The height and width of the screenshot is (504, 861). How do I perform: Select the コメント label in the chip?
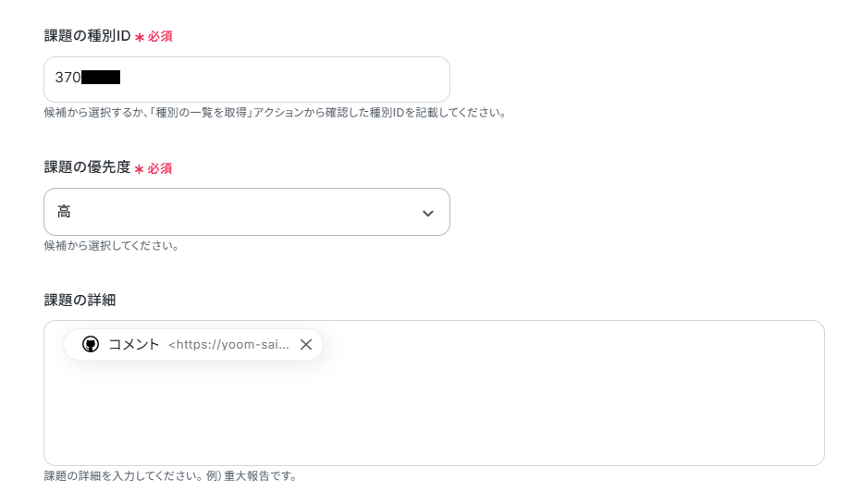(x=133, y=344)
